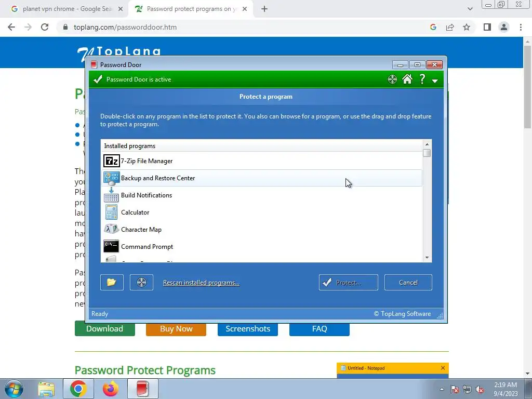This screenshot has width=532, height=399.
Task: Open Windows Explorer from taskbar
Action: coord(46,389)
